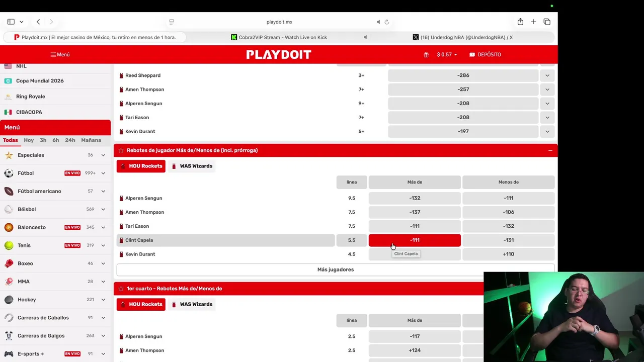
Task: Expand the Béisbol category chevron
Action: tap(103, 209)
